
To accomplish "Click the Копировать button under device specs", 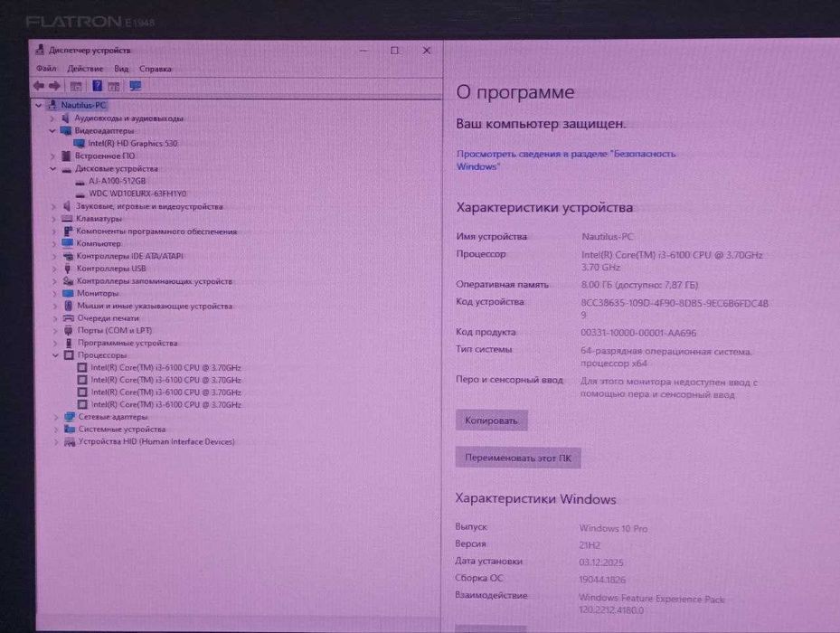I will [x=491, y=420].
